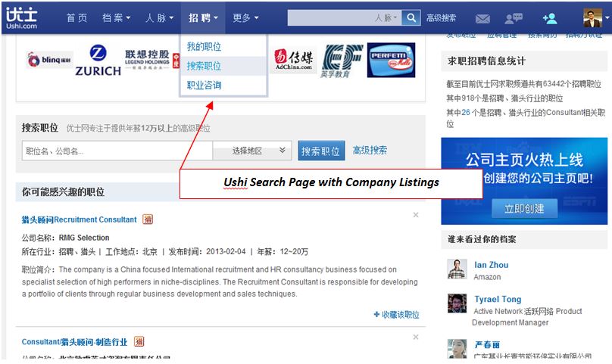Click the magnifier search icon in top bar
612x364 pixels.
(x=411, y=17)
